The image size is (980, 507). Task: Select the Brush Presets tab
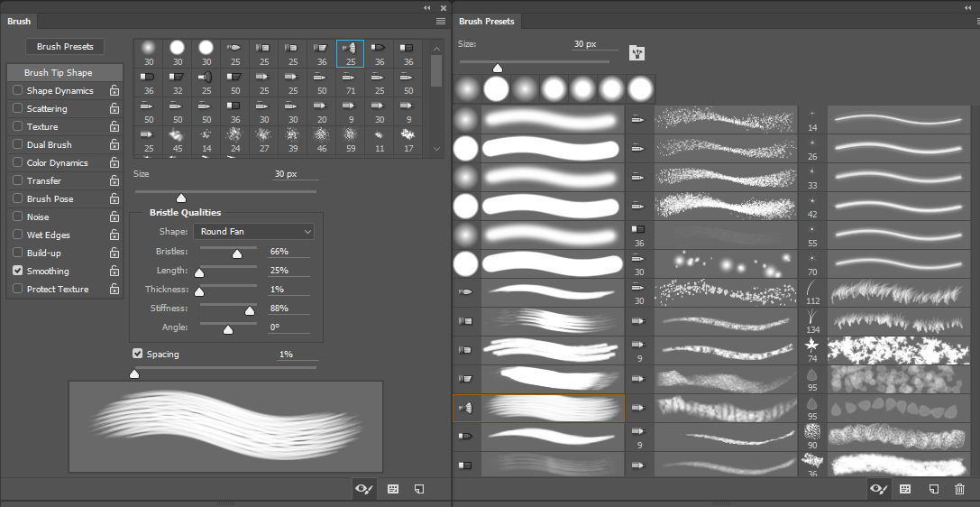coord(487,21)
